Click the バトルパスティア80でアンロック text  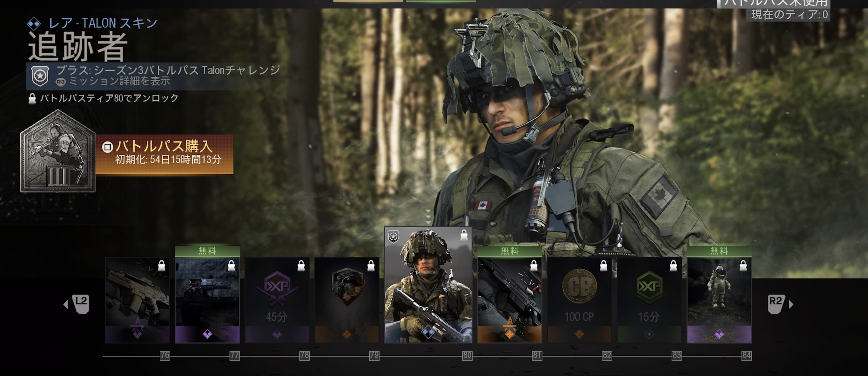coord(109,98)
